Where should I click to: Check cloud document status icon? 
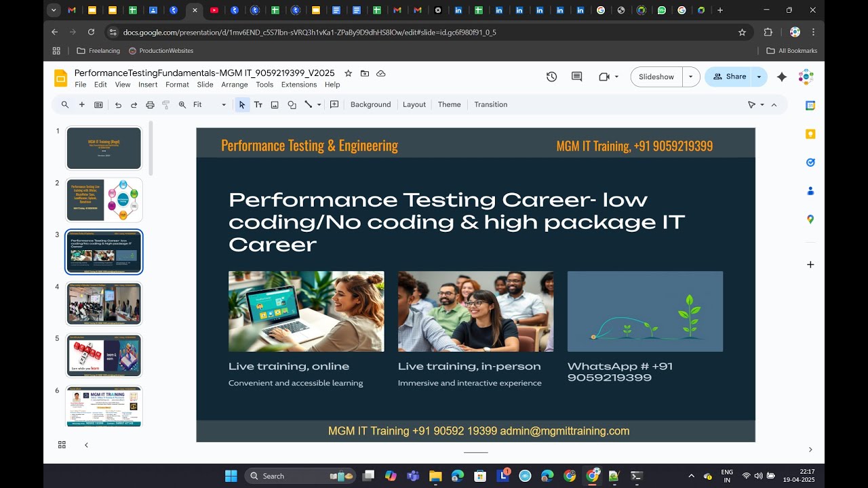[x=381, y=73]
